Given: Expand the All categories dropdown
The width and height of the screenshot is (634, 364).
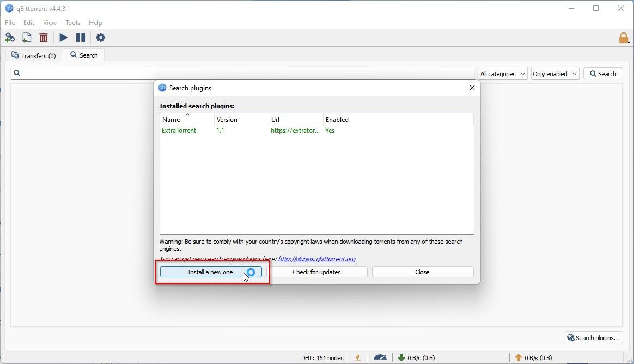Looking at the screenshot, I should pyautogui.click(x=503, y=74).
